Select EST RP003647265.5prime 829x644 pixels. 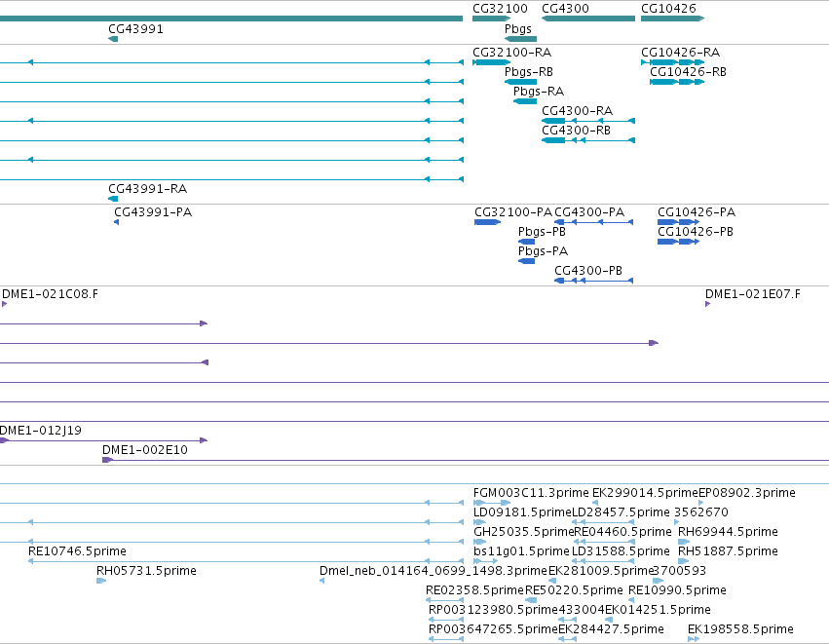[x=446, y=639]
